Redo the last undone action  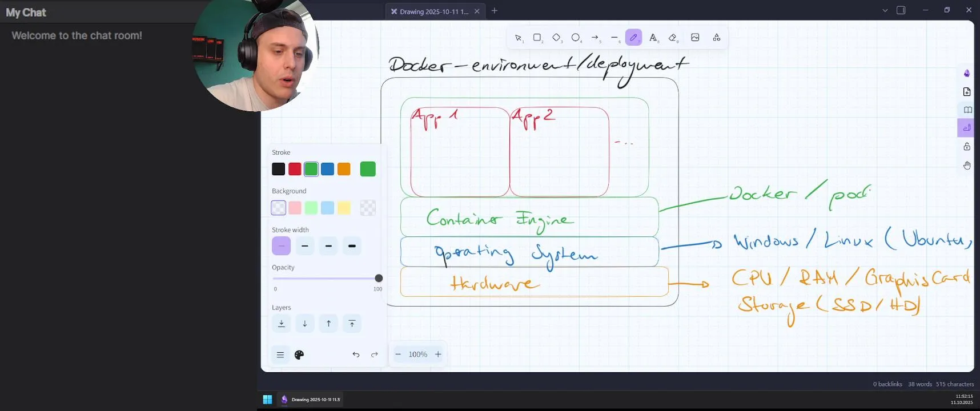[375, 354]
